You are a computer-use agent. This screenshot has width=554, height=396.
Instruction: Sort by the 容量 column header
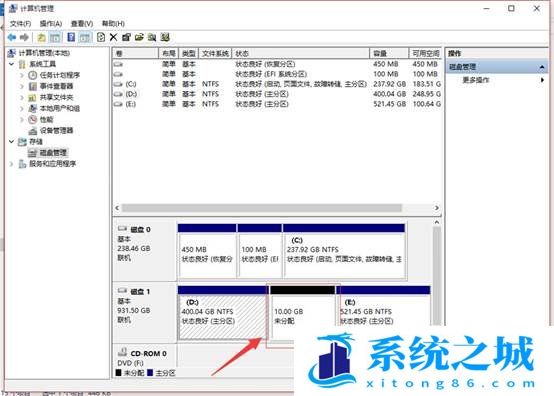[x=389, y=53]
